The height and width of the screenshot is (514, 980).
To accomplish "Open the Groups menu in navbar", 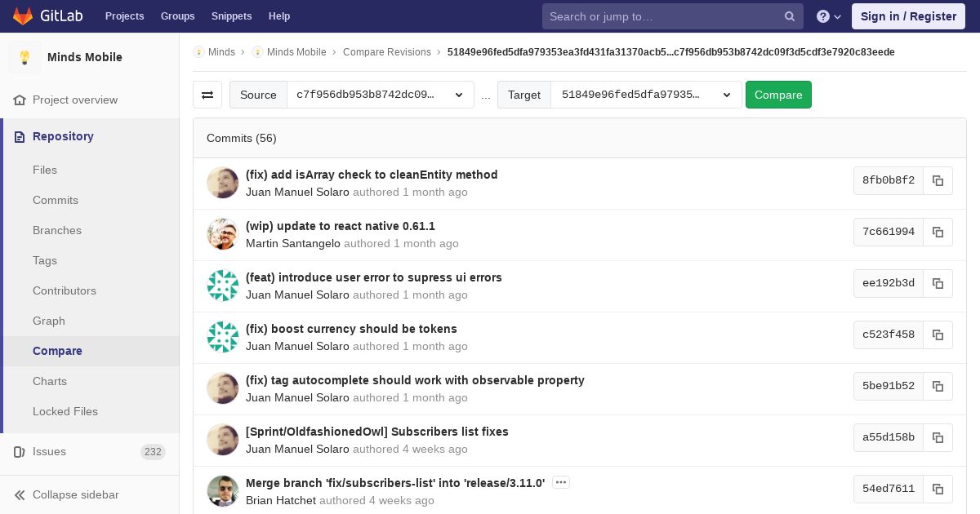I will pyautogui.click(x=177, y=16).
